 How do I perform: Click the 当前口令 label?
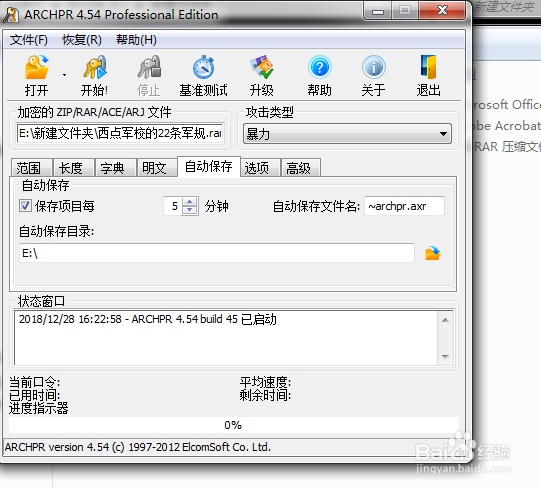click(34, 382)
